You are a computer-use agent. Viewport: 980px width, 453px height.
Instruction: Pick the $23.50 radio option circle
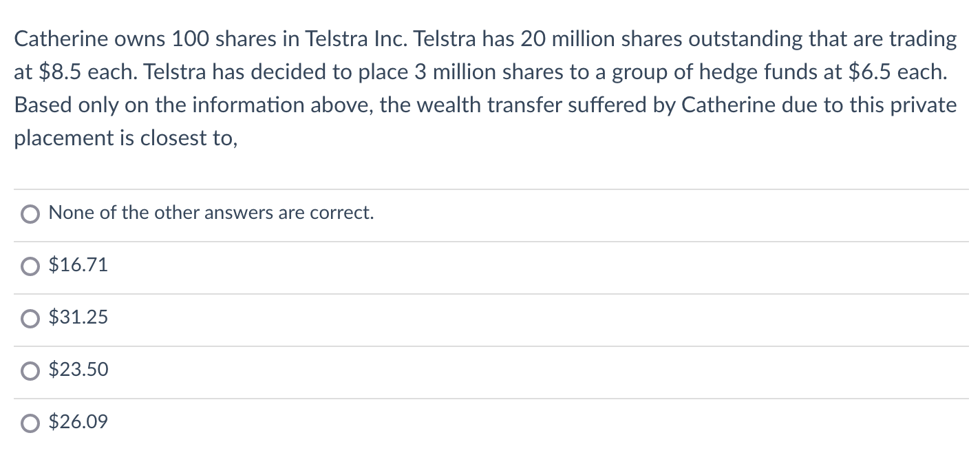tap(30, 370)
